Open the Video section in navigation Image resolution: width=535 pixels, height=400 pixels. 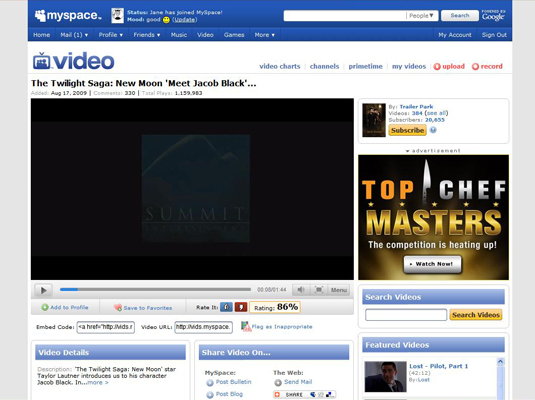coord(205,35)
